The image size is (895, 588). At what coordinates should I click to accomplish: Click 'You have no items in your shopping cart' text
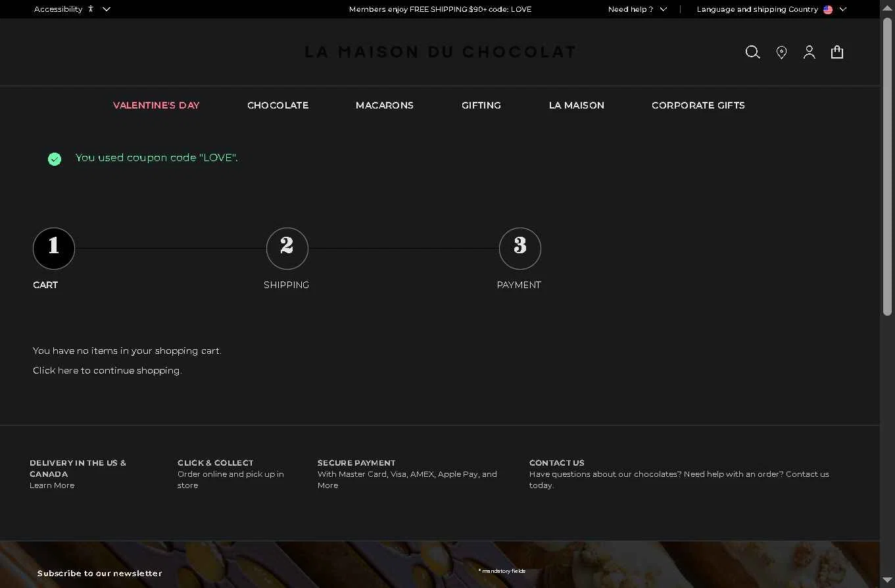tap(127, 351)
